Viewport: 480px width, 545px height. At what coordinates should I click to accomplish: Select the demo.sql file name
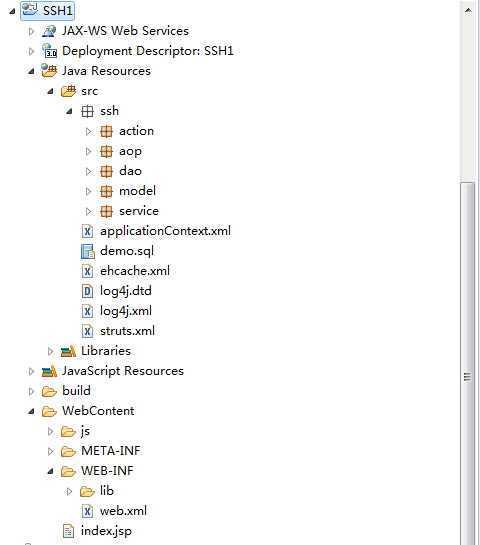pyautogui.click(x=127, y=251)
